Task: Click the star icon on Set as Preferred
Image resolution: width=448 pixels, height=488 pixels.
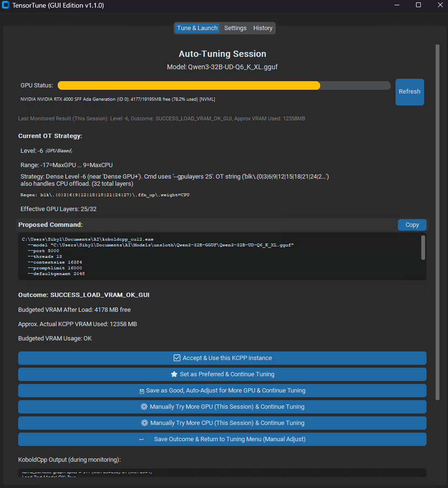Action: pos(174,374)
